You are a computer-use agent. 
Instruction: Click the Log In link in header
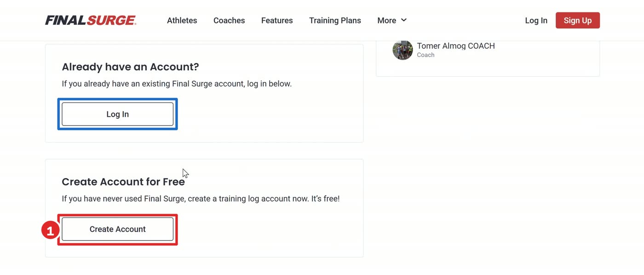click(x=536, y=21)
